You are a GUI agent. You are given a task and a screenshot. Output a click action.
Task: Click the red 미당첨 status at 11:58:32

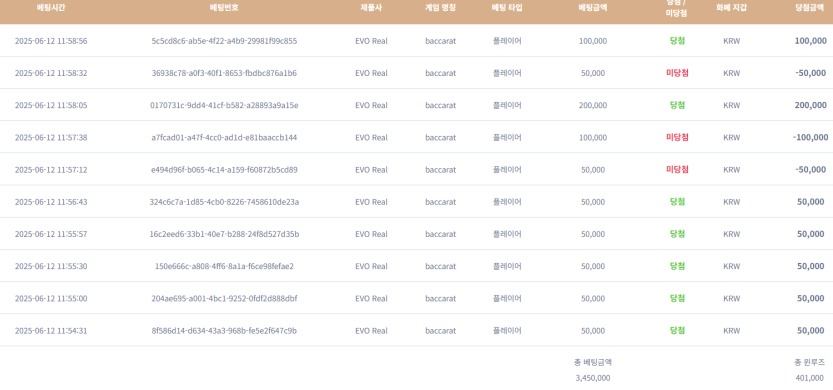(x=677, y=73)
